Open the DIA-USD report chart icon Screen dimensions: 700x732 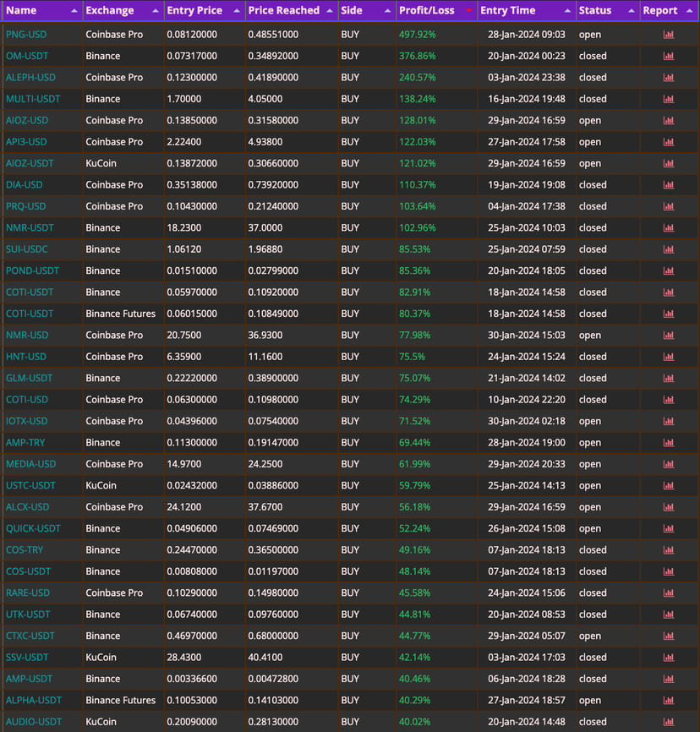[668, 185]
